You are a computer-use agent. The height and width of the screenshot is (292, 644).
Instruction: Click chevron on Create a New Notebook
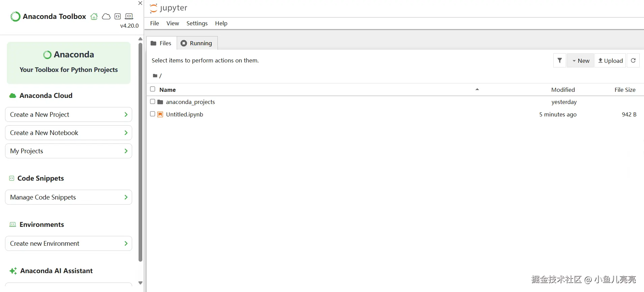pyautogui.click(x=126, y=133)
